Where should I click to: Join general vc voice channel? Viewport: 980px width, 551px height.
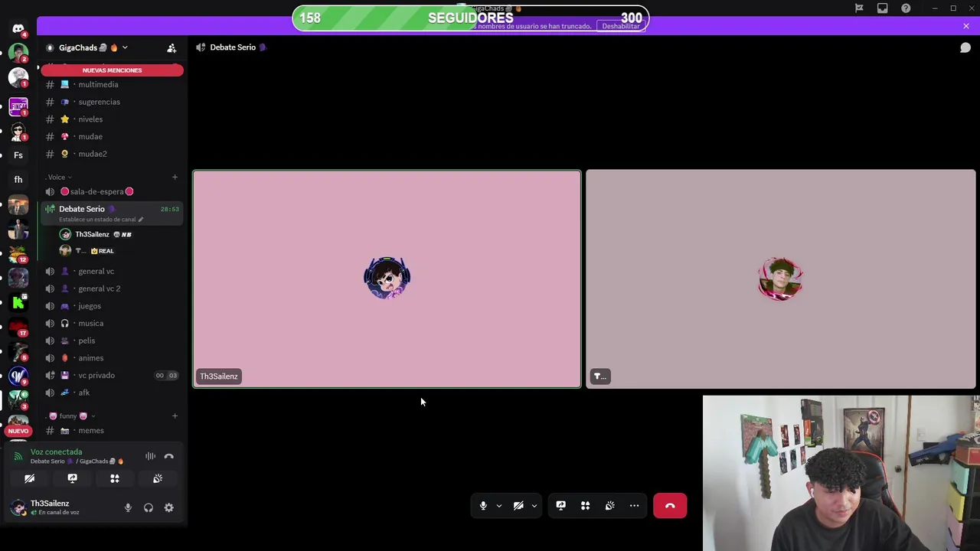tap(112, 272)
